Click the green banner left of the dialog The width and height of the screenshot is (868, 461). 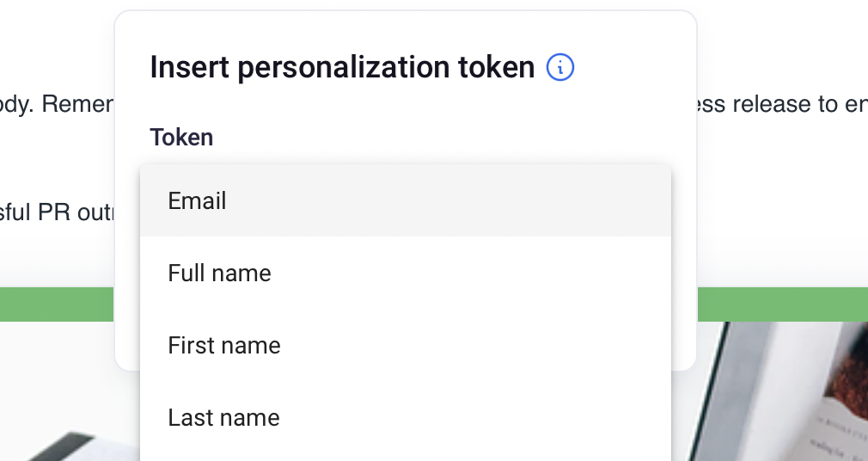[x=57, y=304]
